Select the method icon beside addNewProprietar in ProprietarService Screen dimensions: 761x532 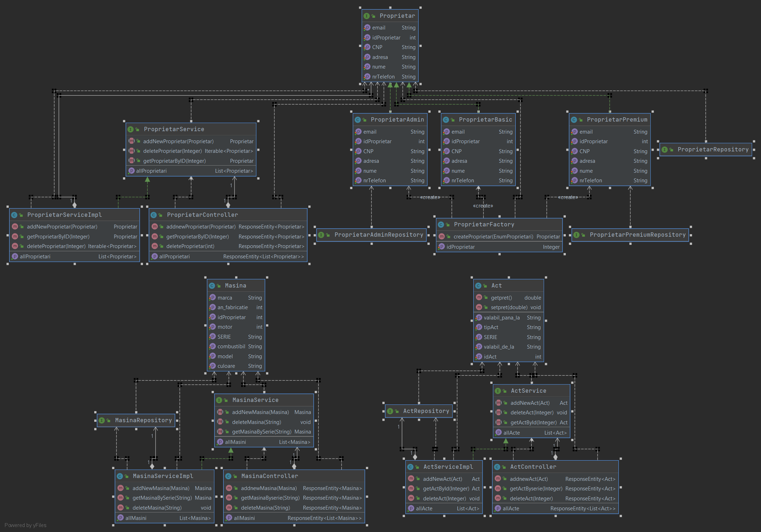(132, 141)
